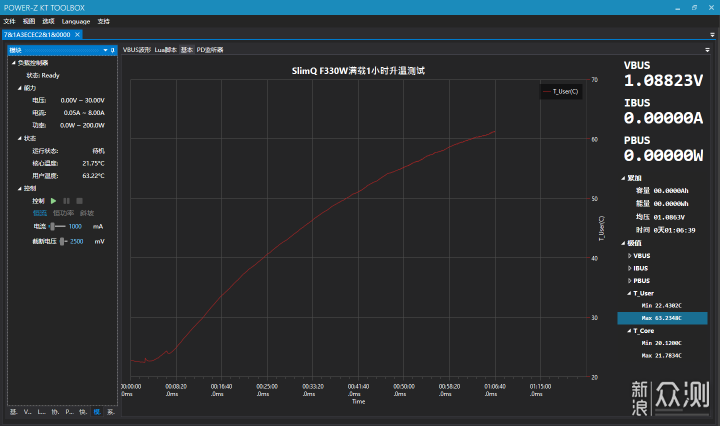Viewport: 720px width, 426px height.
Task: Click the 均压 01.0863V entry
Action: tap(660, 217)
